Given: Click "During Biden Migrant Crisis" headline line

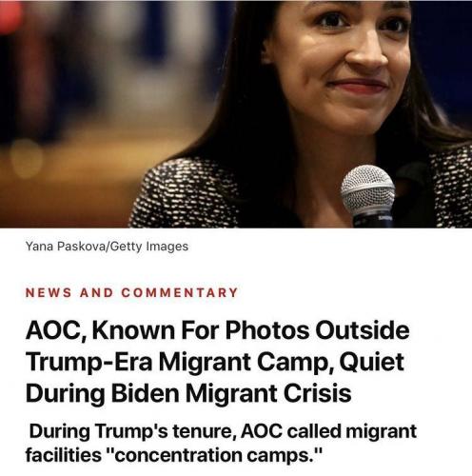Looking at the screenshot, I should click(188, 393).
